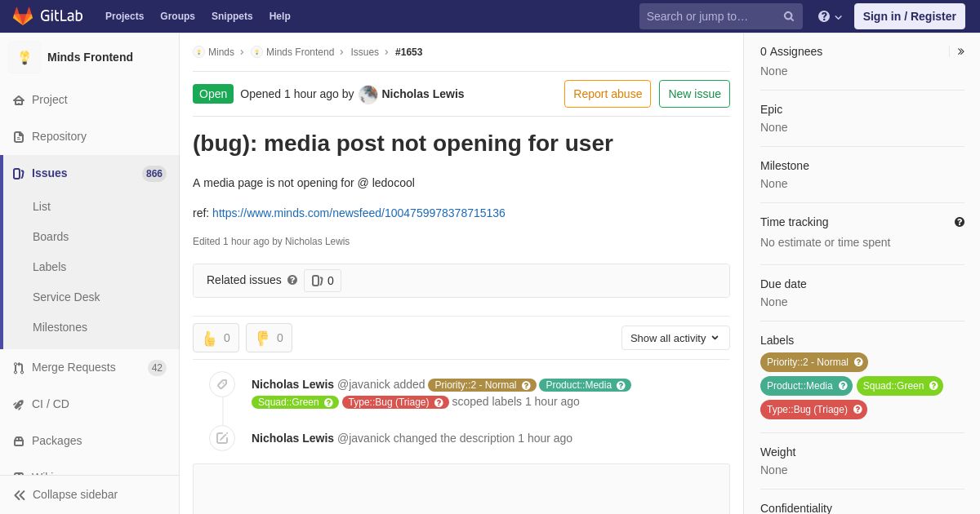Click Related issues help icon
980x514 pixels.
pos(292,280)
